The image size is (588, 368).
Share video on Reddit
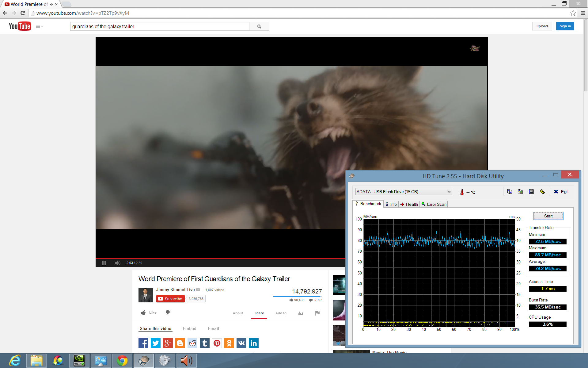pos(192,343)
